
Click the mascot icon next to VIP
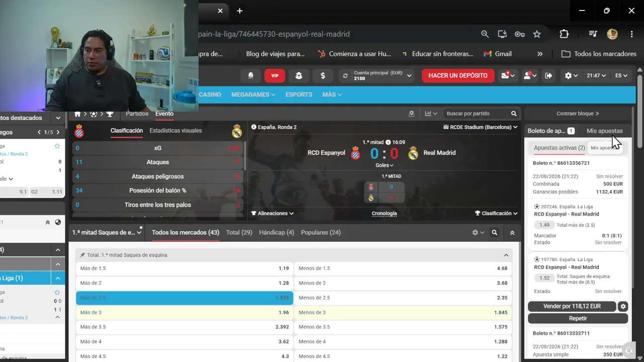[x=299, y=75]
